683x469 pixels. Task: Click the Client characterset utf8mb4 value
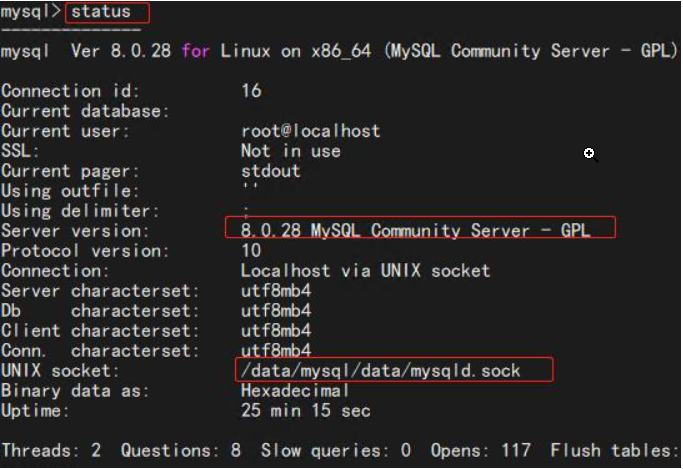pos(276,331)
